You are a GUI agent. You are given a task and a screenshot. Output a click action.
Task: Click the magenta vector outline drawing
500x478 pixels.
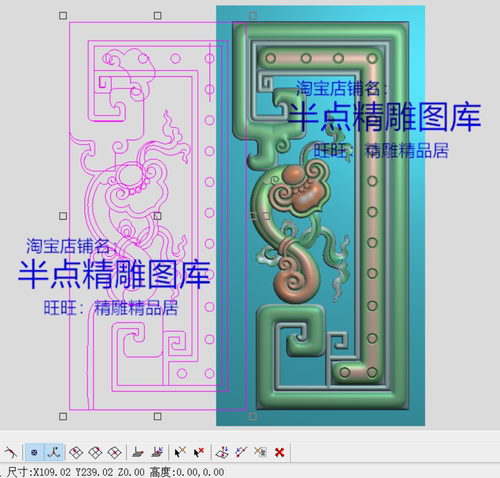158,216
